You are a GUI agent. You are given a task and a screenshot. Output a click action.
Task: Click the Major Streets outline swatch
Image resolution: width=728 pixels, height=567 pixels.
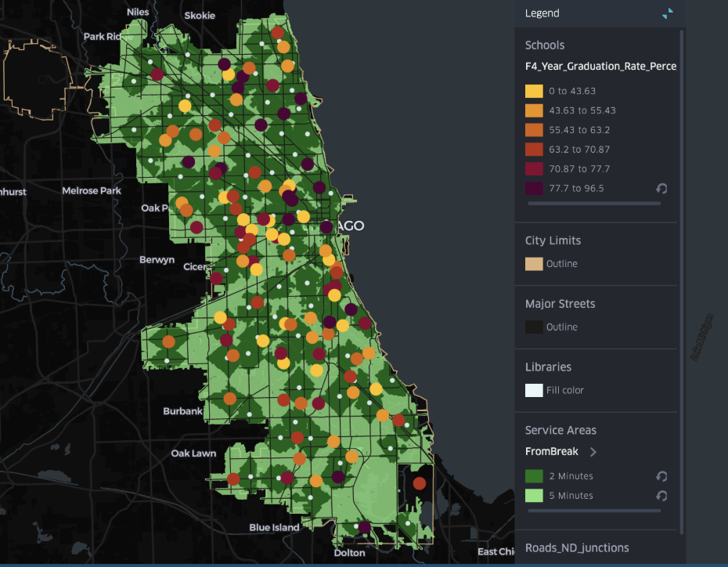click(534, 327)
